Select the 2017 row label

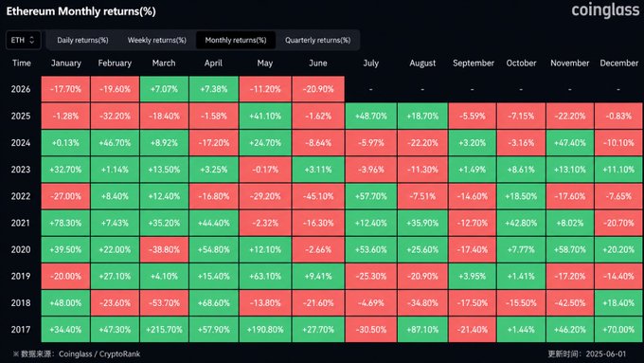tap(21, 329)
